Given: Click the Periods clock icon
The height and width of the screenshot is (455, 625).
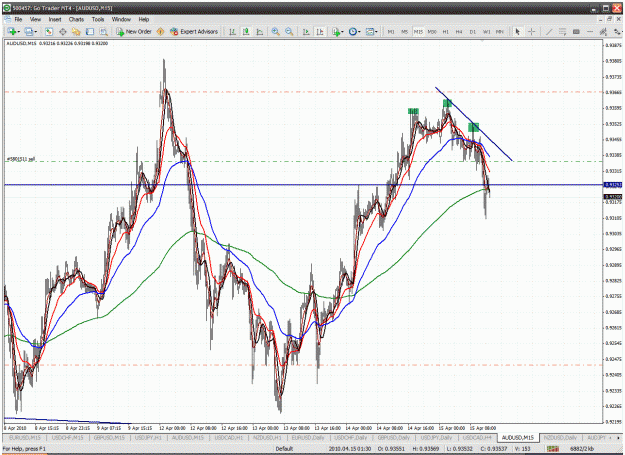Looking at the screenshot, I should tap(352, 31).
